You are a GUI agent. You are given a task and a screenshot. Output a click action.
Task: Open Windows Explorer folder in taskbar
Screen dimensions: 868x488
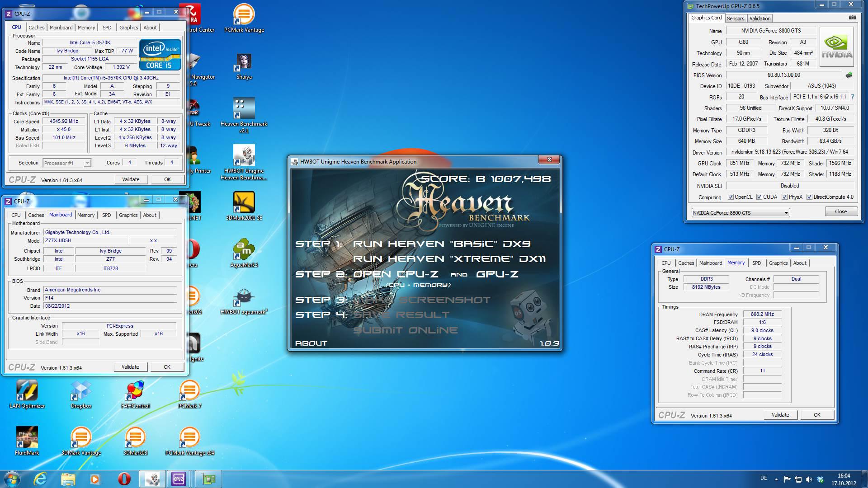pyautogui.click(x=68, y=479)
